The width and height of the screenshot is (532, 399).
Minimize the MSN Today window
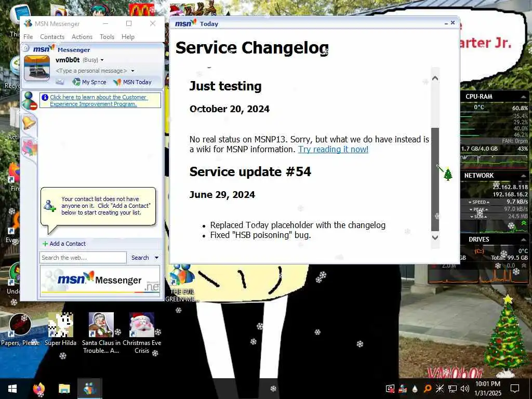point(446,23)
